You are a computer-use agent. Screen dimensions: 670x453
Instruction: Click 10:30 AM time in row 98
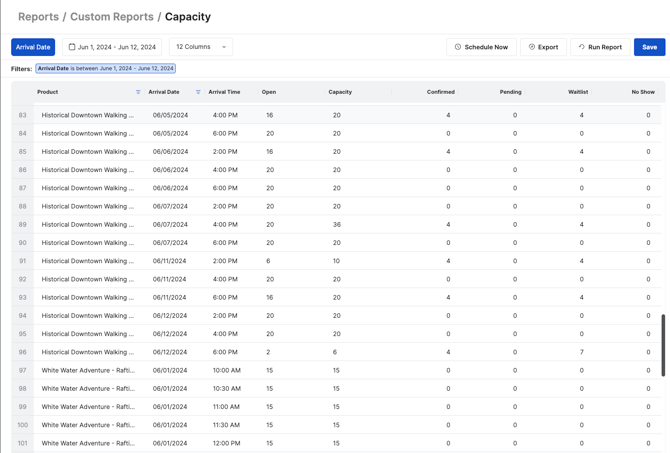point(227,388)
